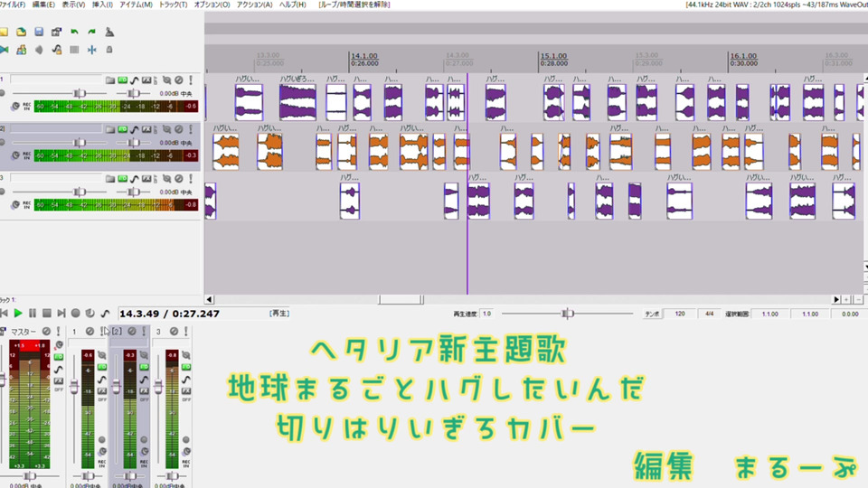Viewport: 868px width, 488px height.
Task: Open mixer channel 3 REC IN menu
Action: (186, 463)
